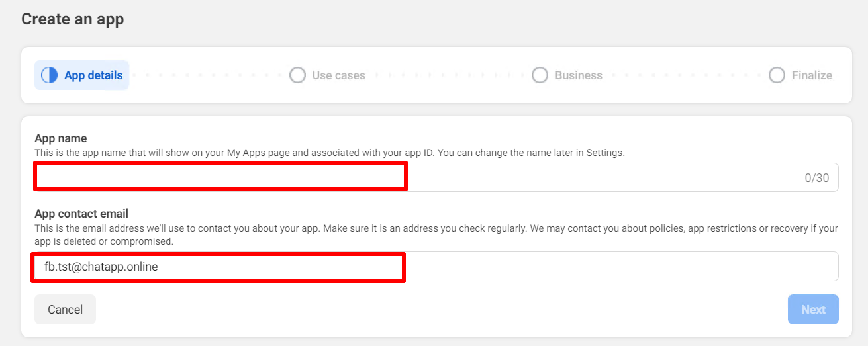Click the Use cases step circle icon
The height and width of the screenshot is (346, 868).
pos(297,75)
